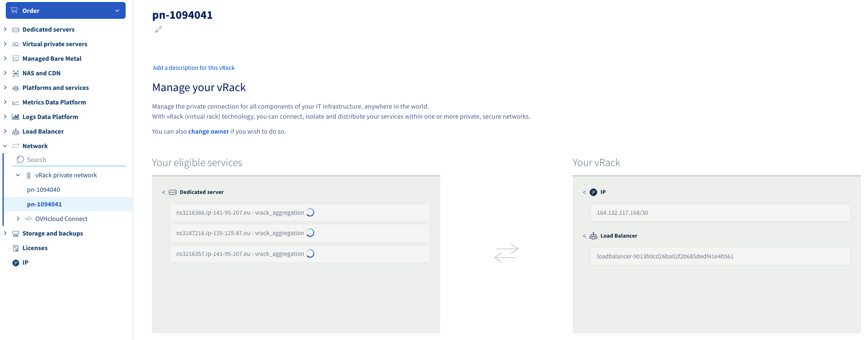Viewport: 868px width, 340px height.
Task: Click the Virtual private servers cloud icon
Action: coord(16,44)
